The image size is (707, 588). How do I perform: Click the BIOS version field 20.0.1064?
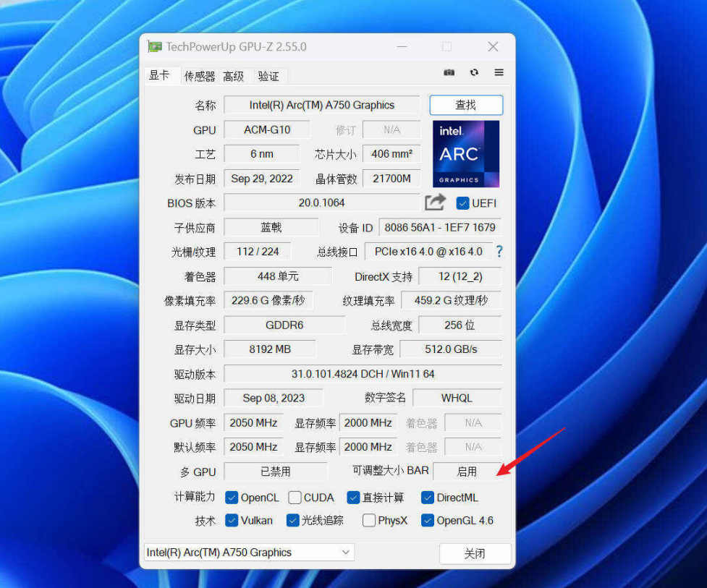[x=321, y=203]
